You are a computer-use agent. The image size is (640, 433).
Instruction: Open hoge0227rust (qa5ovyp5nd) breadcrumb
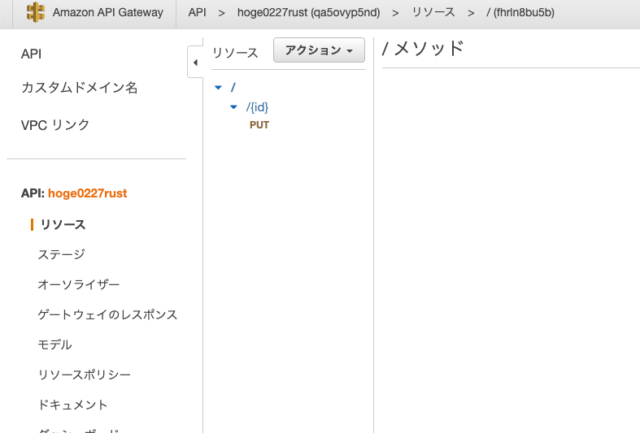[x=309, y=13]
